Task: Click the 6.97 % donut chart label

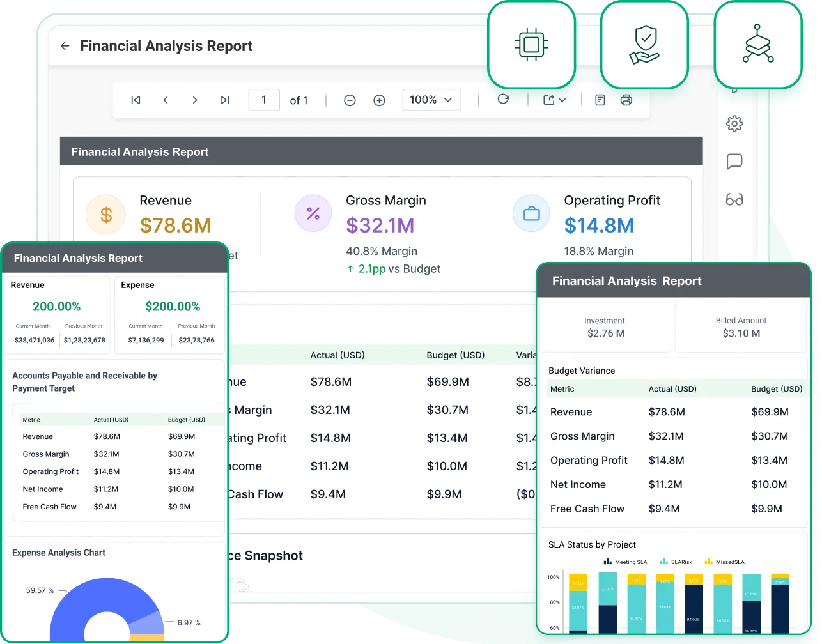Action: pos(189,623)
